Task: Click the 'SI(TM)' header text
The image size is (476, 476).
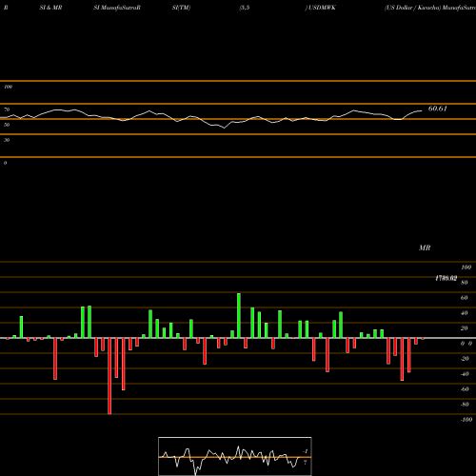Action: click(181, 8)
